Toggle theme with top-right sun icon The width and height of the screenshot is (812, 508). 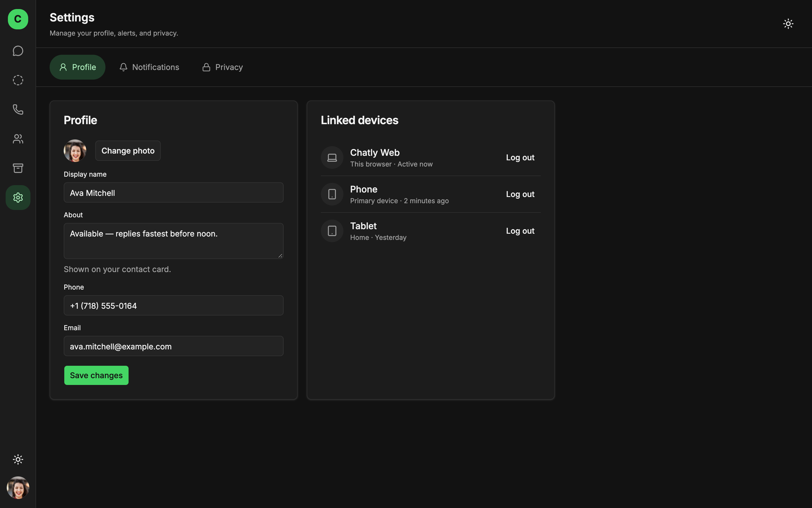click(x=788, y=23)
